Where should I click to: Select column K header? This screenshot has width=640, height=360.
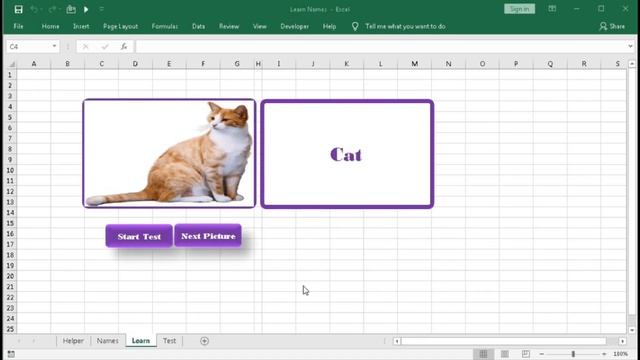pos(347,64)
